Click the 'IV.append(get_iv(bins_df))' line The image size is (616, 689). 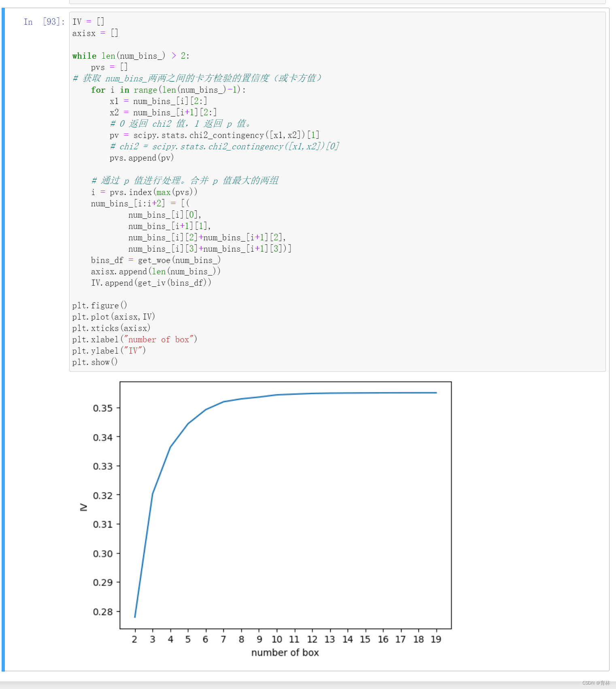coord(151,283)
